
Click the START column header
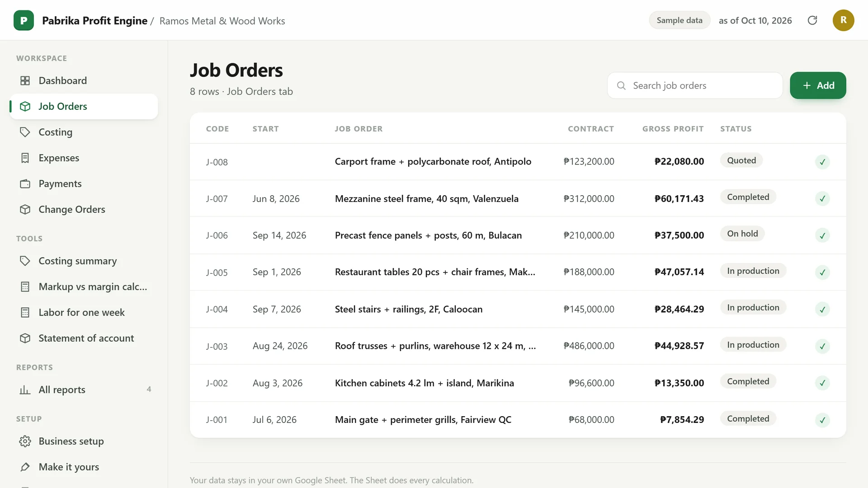click(x=265, y=129)
